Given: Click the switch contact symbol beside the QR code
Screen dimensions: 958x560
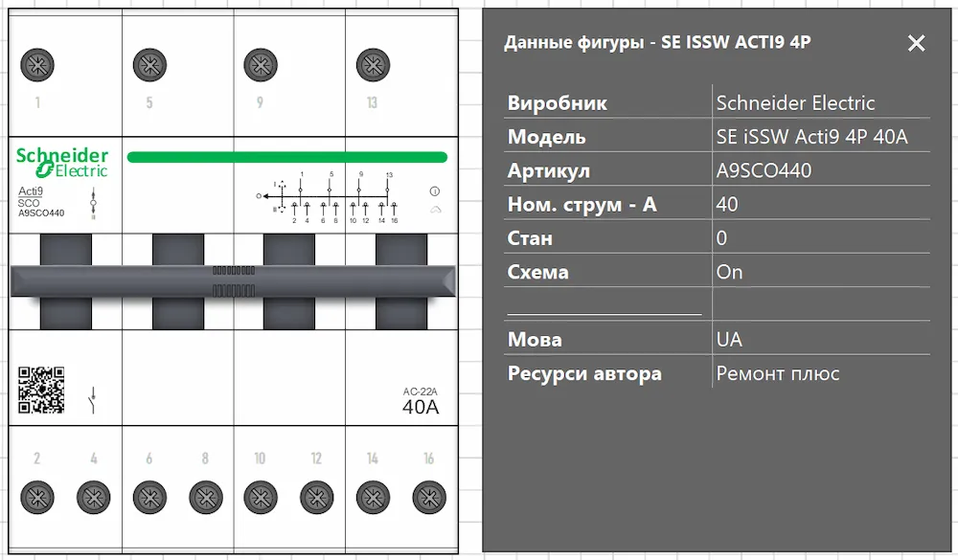Looking at the screenshot, I should coord(93,399).
